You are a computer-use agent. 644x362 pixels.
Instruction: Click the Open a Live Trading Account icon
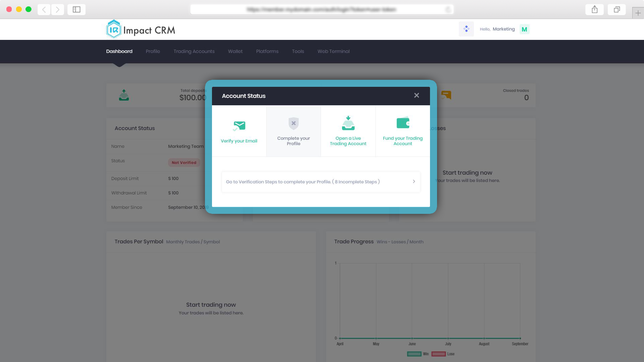348,124
